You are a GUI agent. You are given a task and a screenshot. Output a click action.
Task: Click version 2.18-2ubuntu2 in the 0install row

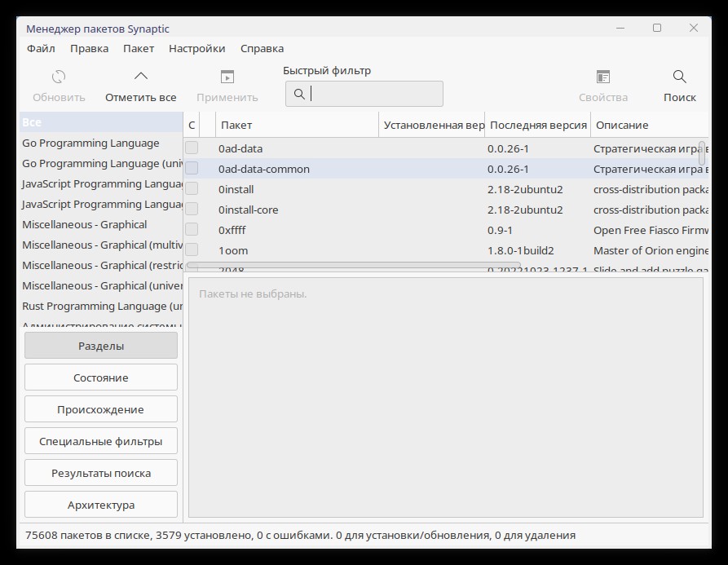(525, 189)
